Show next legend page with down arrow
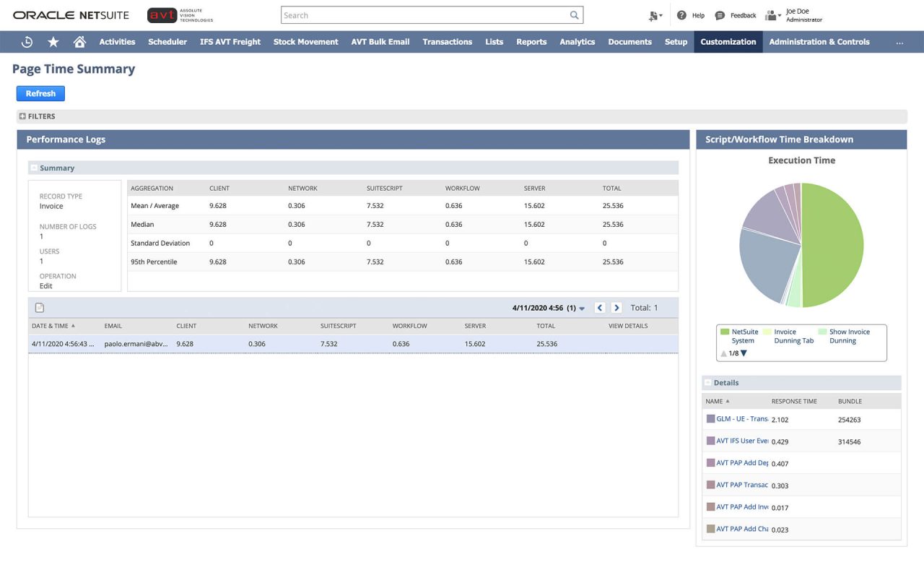Image resolution: width=924 pixels, height=578 pixels. pyautogui.click(x=746, y=353)
